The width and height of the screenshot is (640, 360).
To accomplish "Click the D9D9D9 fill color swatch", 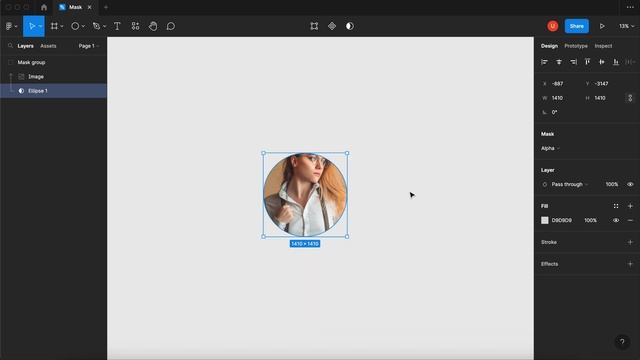I will pyautogui.click(x=544, y=220).
